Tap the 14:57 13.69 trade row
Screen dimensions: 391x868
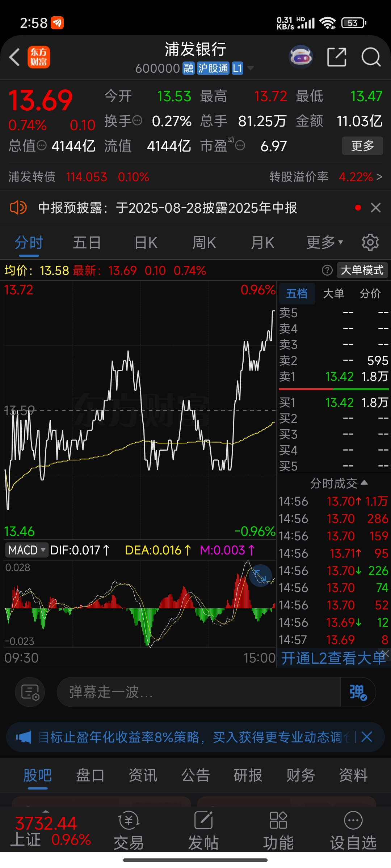click(333, 640)
